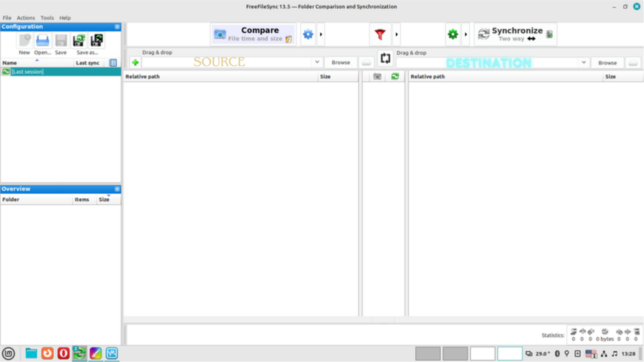Launch Opera browser from the taskbar
The image size is (644, 362).
[63, 354]
